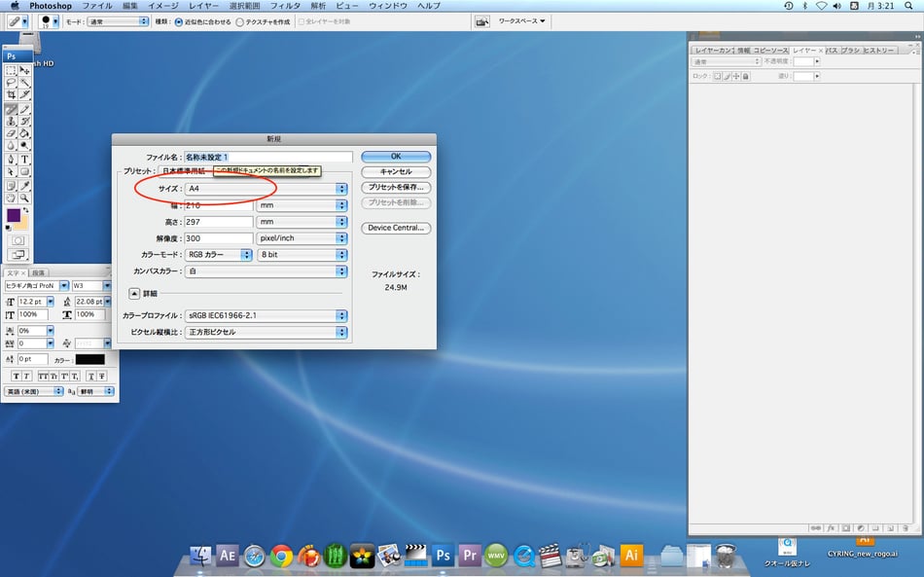This screenshot has height=577, width=924.
Task: Select the Crop tool in the toolbox
Action: (11, 95)
